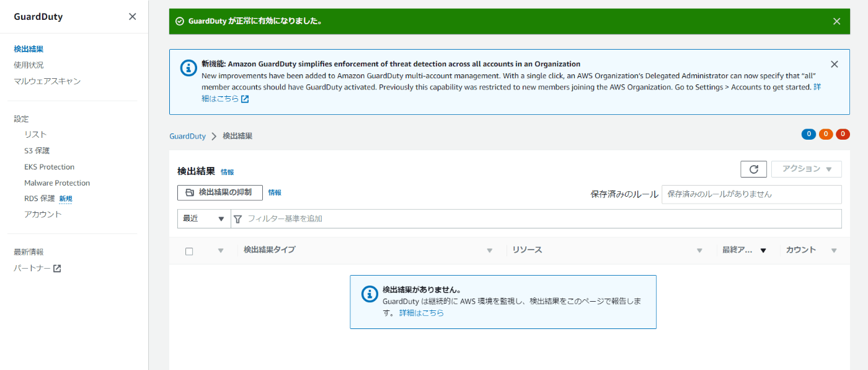Click the GuardDuty breadcrumb link
This screenshot has height=370, width=868.
[187, 136]
